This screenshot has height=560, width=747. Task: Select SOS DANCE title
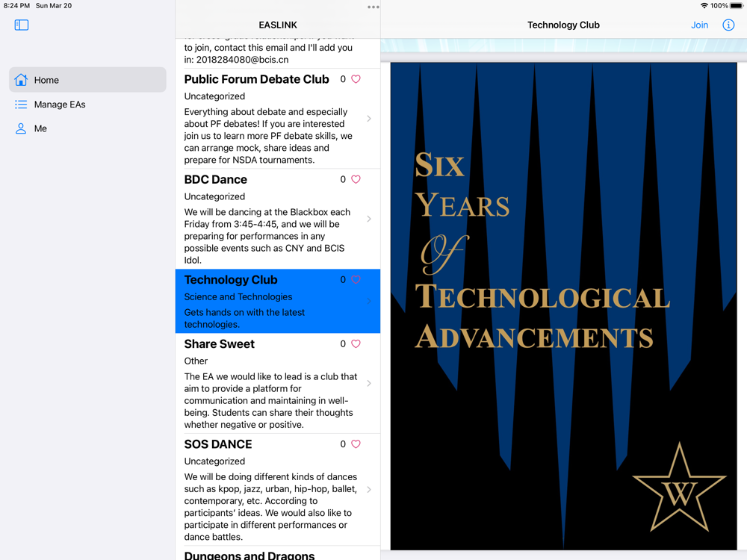click(217, 444)
